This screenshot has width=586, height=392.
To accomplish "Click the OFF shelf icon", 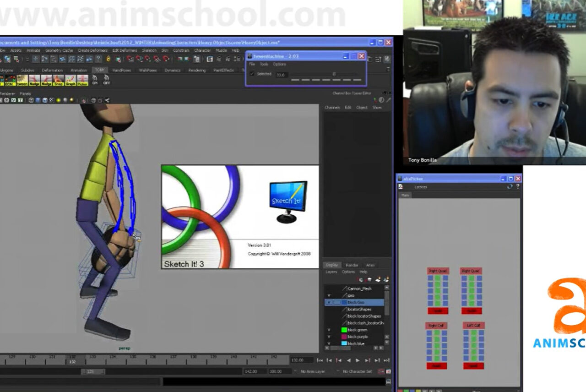I will click(x=107, y=81).
